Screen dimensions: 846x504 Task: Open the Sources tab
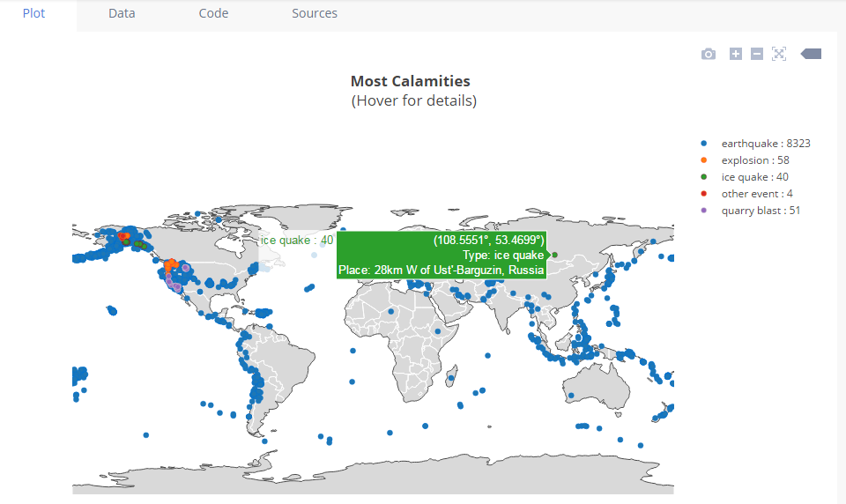pos(315,13)
